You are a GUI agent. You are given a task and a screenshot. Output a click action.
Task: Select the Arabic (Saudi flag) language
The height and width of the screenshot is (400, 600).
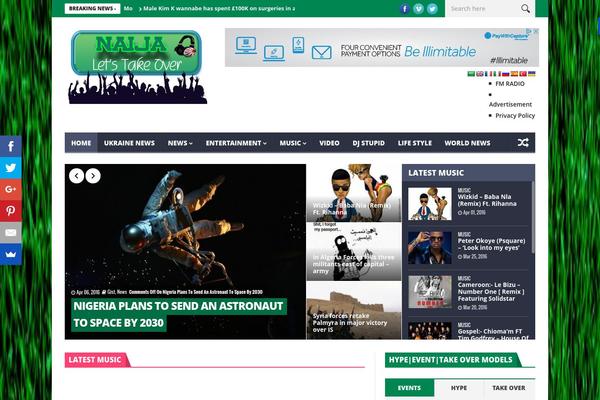[471, 74]
